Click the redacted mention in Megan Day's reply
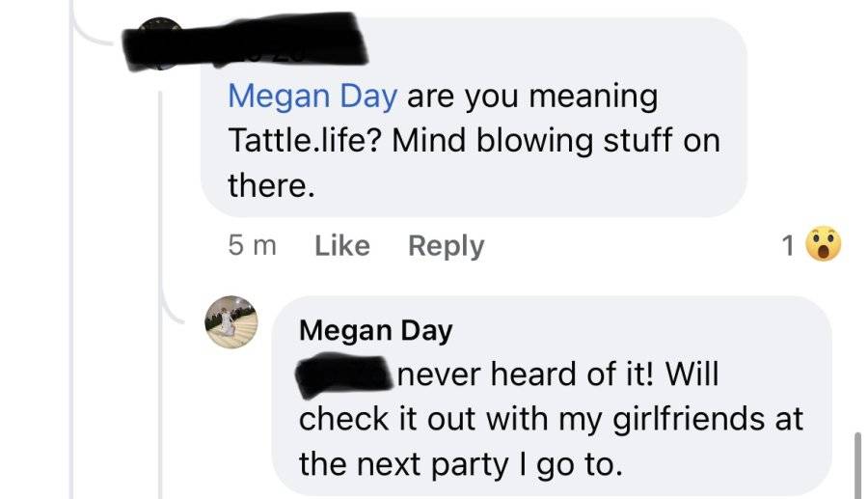The height and width of the screenshot is (499, 868). [x=343, y=374]
